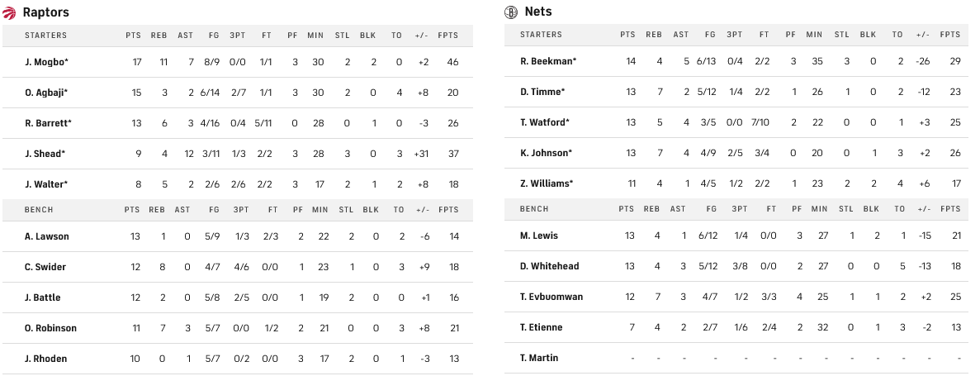Click the Nets team logo icon

coord(511,12)
